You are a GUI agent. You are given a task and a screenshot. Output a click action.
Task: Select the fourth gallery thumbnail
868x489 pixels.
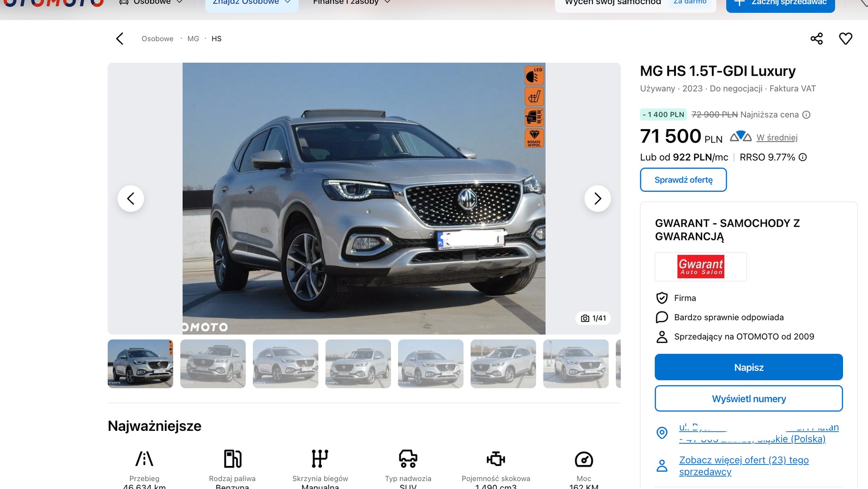coord(358,364)
